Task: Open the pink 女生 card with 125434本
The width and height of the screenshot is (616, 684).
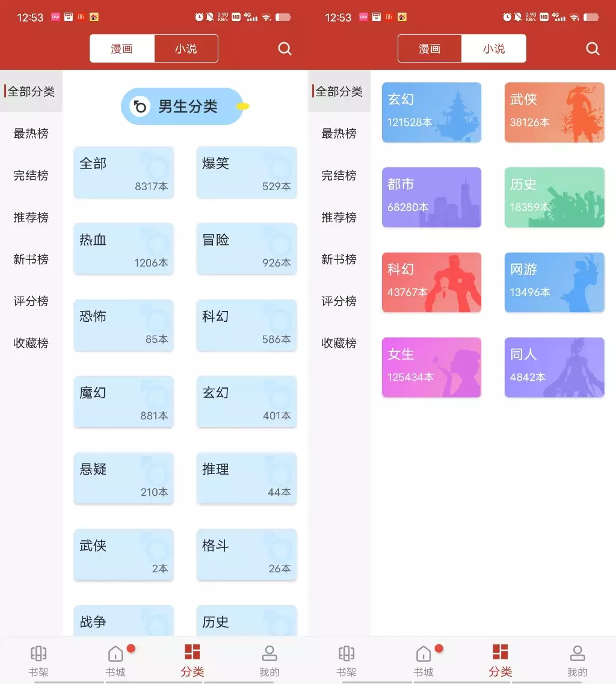Action: coord(431,368)
